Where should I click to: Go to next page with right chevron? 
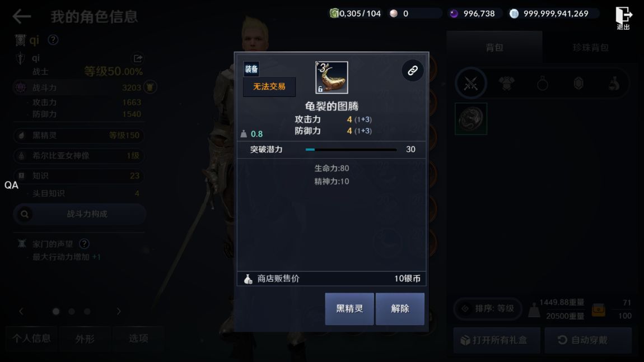point(119,312)
